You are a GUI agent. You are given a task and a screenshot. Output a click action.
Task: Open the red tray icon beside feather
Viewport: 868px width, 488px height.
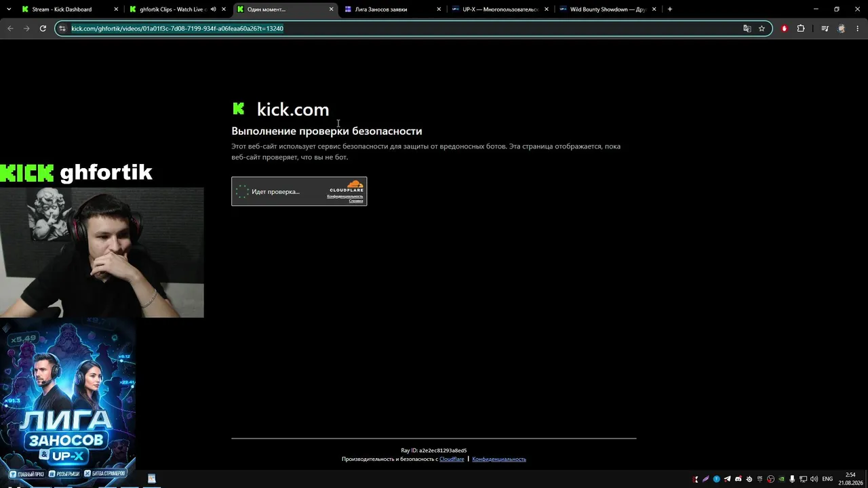tap(695, 479)
